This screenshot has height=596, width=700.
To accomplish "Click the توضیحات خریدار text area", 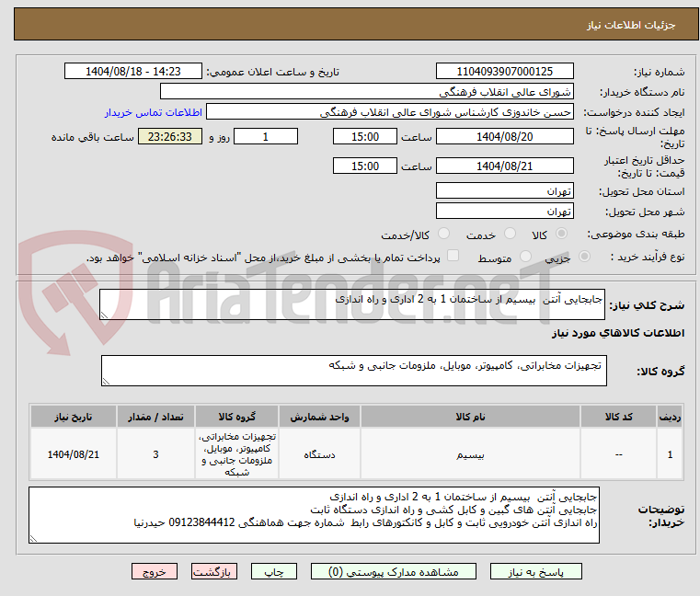I will pos(315,515).
